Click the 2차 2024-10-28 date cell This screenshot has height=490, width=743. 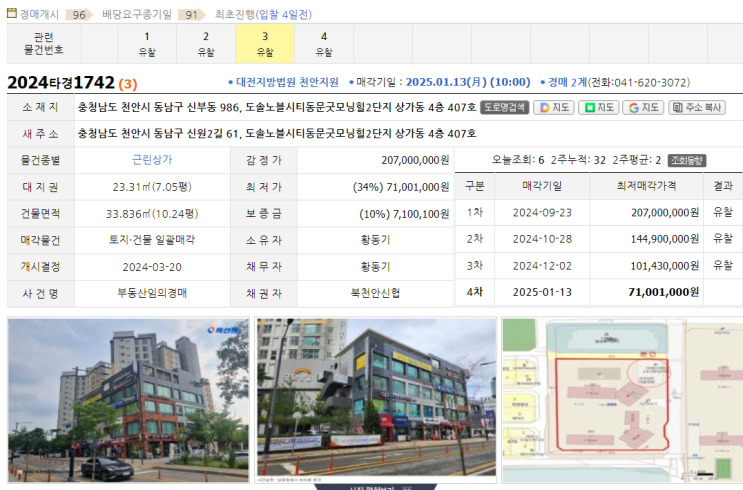point(542,239)
